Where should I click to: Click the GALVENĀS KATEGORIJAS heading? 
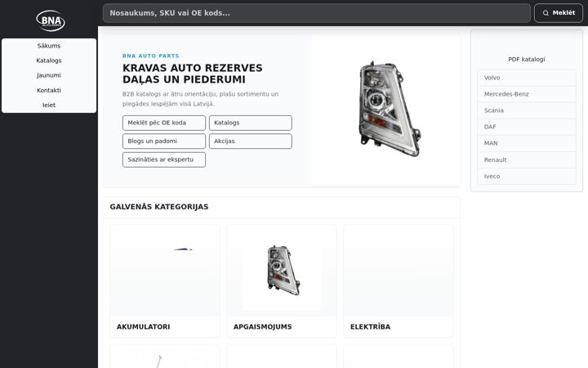pos(159,207)
